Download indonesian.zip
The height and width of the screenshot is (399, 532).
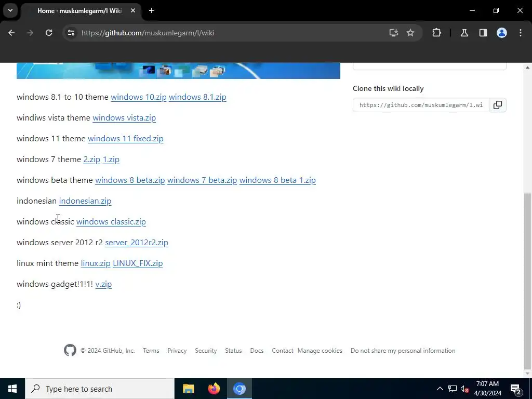click(x=85, y=201)
